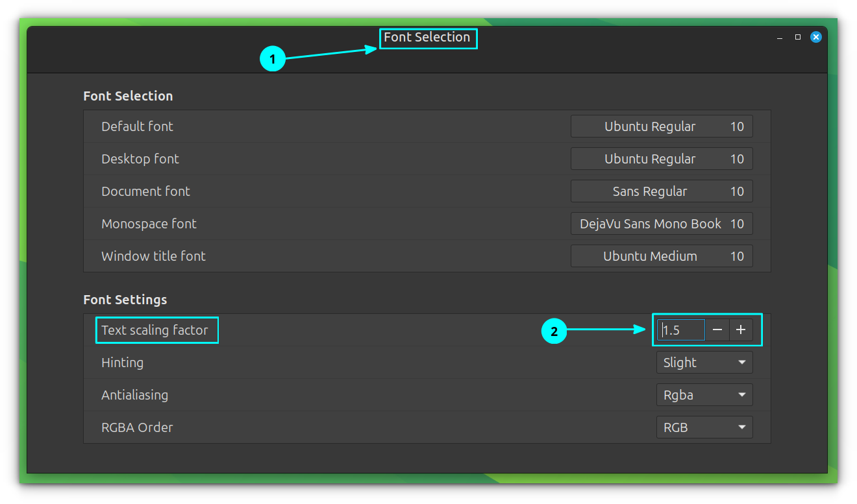Click the Antialiasing dropdown arrow
The image size is (857, 504).
coord(741,394)
